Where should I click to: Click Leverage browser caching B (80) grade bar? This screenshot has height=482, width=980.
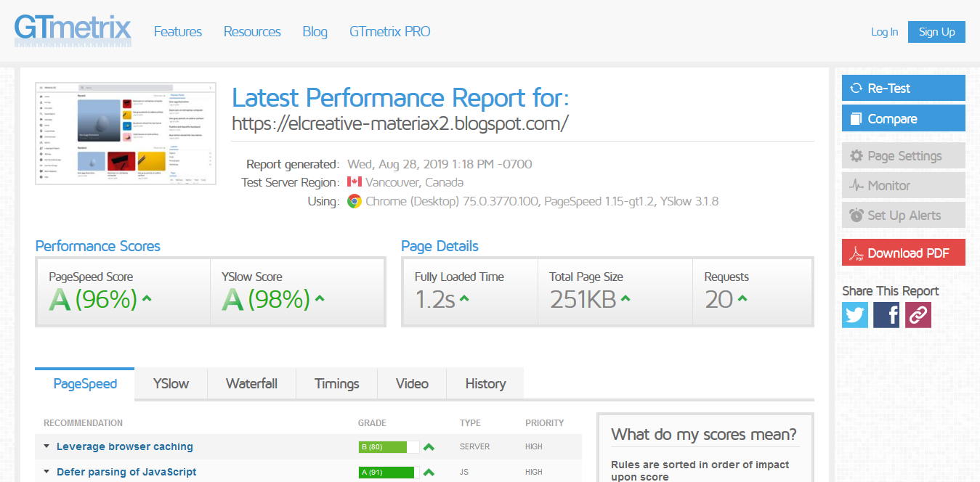(x=389, y=447)
